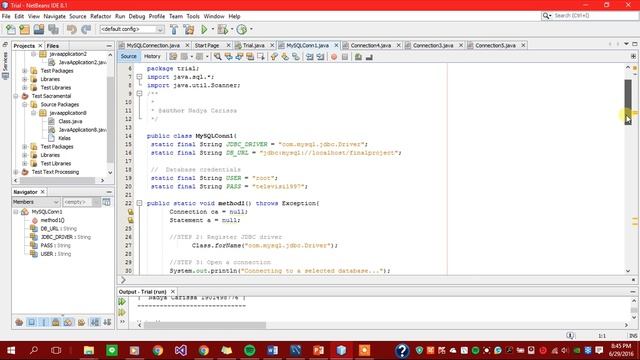This screenshot has height=360, width=640.
Task: Click the Re-run green arrows icon in the Output panel
Action: [122, 302]
